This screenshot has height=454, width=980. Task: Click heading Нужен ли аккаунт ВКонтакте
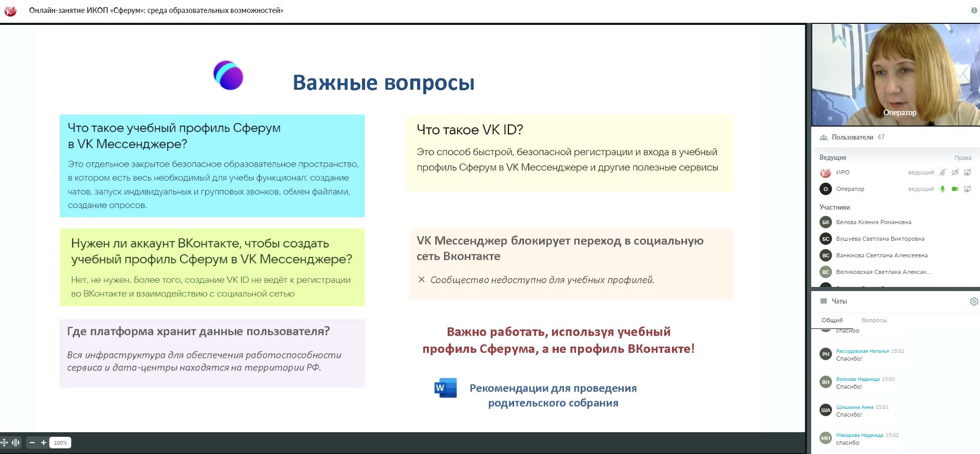click(212, 251)
